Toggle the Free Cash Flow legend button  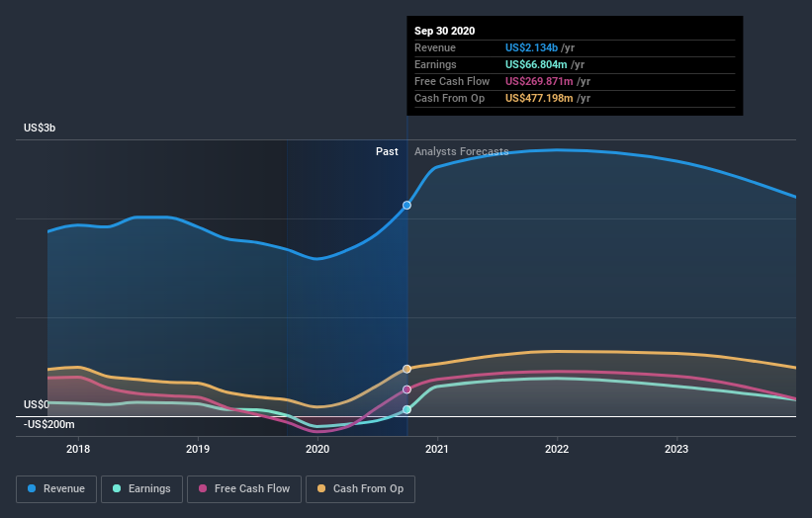(244, 489)
